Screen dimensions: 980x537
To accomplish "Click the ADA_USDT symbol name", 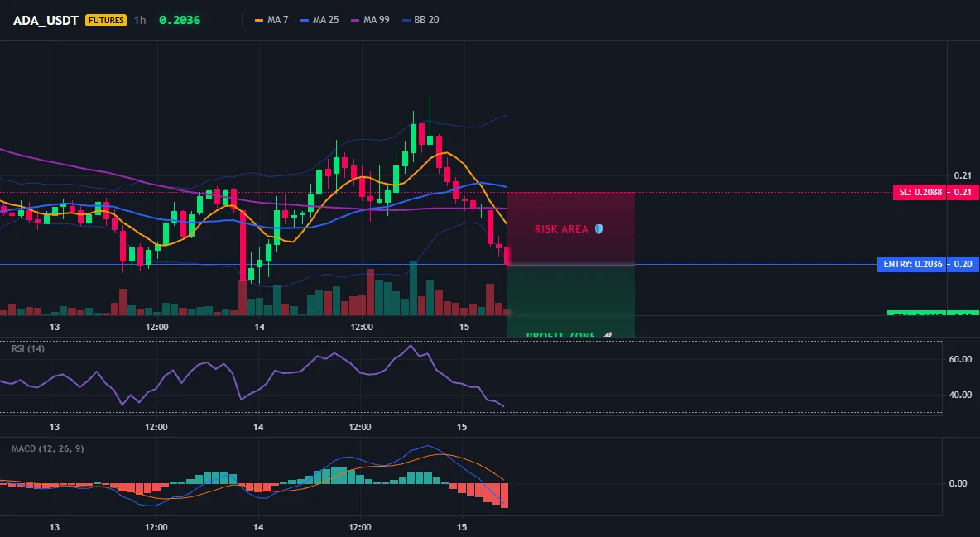I will (46, 20).
